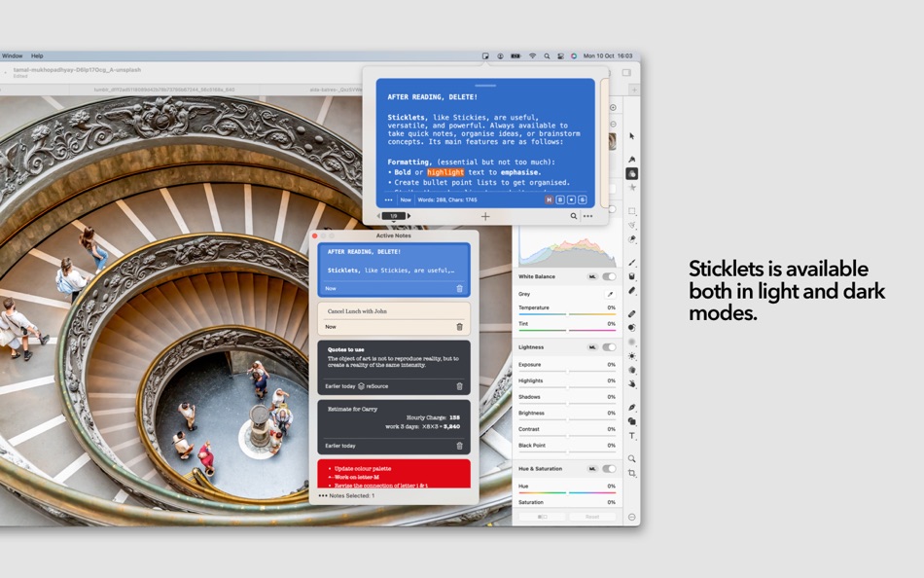Open the blue note's three-dot options menu
The width and height of the screenshot is (924, 578).
click(x=388, y=199)
